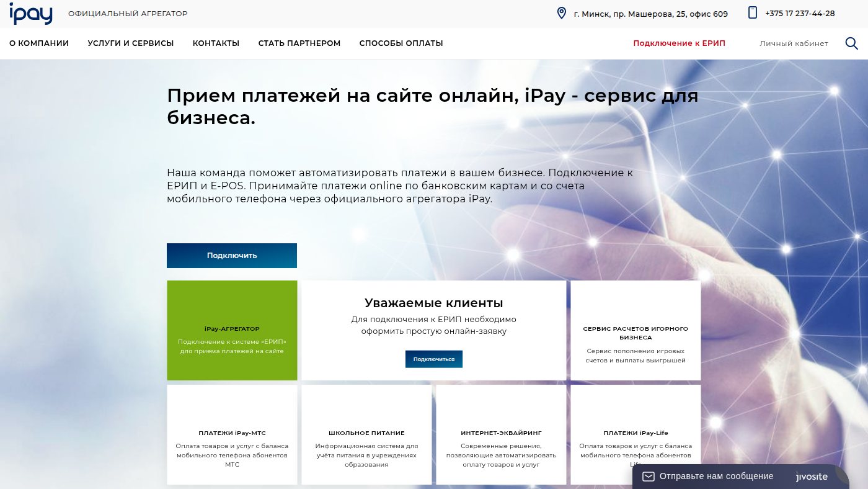
Task: Click the large Подключить button
Action: coord(232,256)
